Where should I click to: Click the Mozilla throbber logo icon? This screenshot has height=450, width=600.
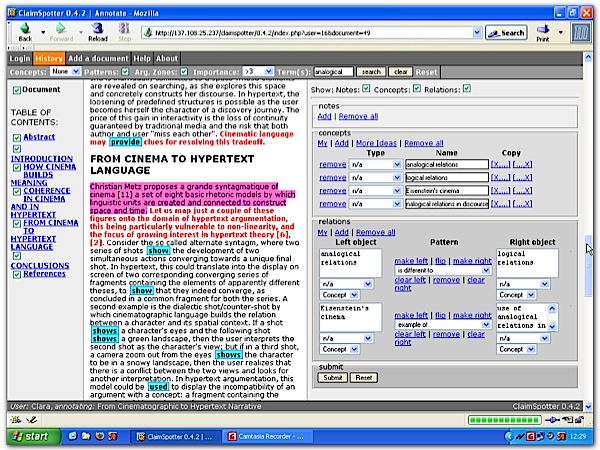pos(580,32)
